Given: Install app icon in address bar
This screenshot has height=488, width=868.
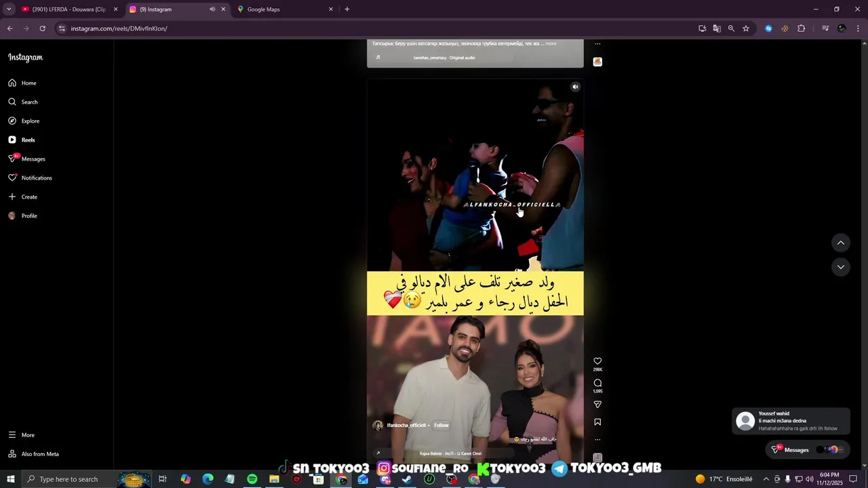Looking at the screenshot, I should pyautogui.click(x=702, y=28).
